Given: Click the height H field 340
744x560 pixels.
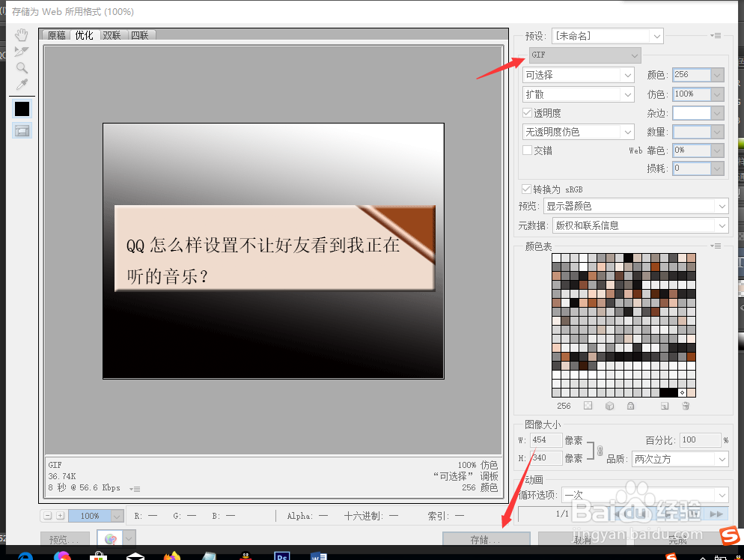Looking at the screenshot, I should tap(546, 457).
